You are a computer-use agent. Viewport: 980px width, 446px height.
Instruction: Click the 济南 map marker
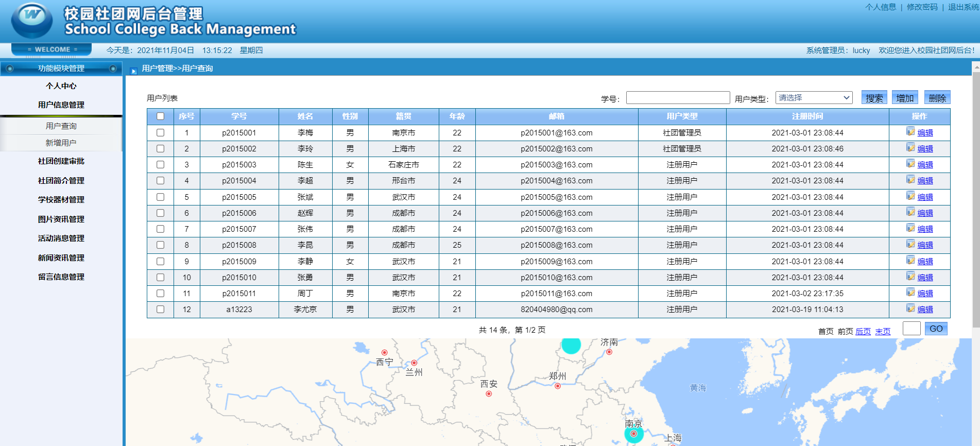[x=609, y=352]
